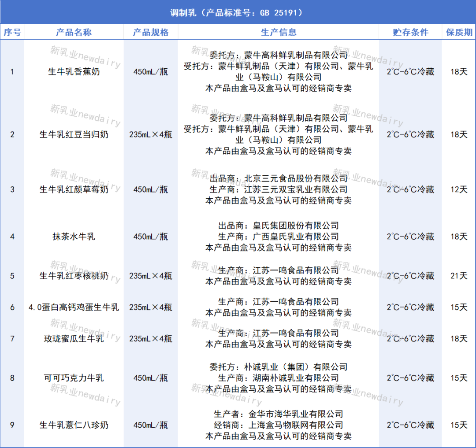Viewport: 476px width, 448px height.
Task: Click product name 生牛乳红颜草莓奶
Action: click(74, 189)
